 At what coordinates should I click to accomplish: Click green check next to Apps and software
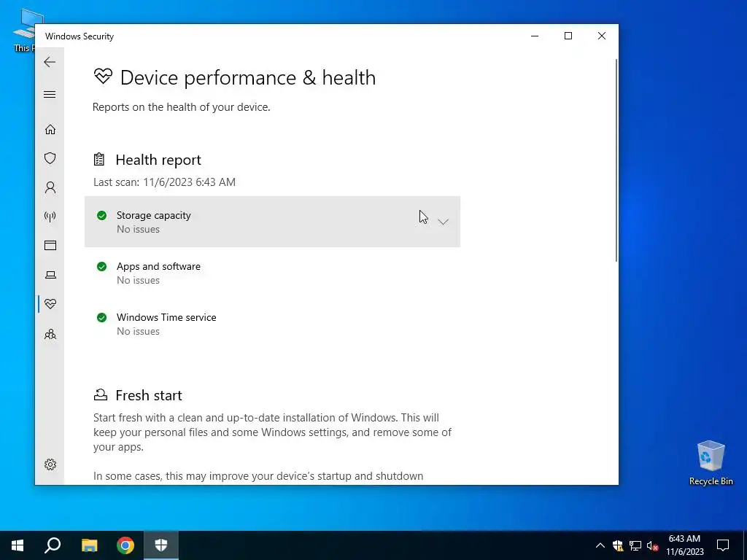pos(101,266)
